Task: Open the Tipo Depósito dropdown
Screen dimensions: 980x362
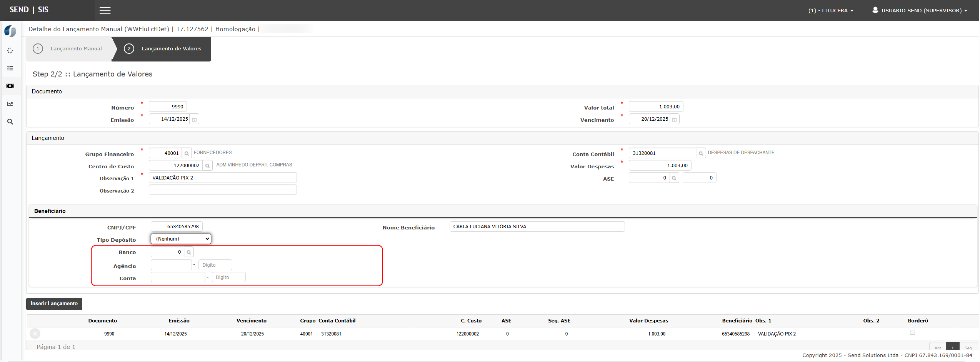Action: coord(181,239)
